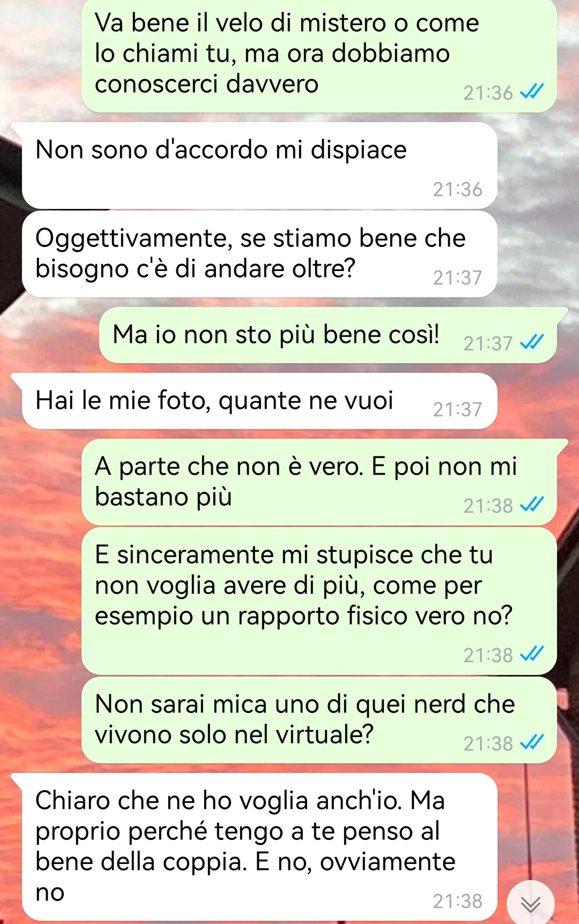Select message 'Chiaro che ne ho voglia anch'io'

[259, 847]
